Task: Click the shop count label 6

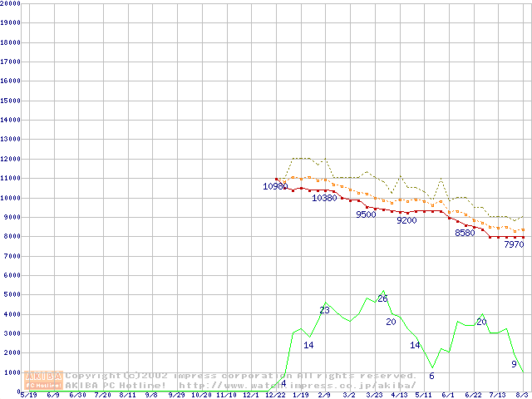Action: point(431,376)
